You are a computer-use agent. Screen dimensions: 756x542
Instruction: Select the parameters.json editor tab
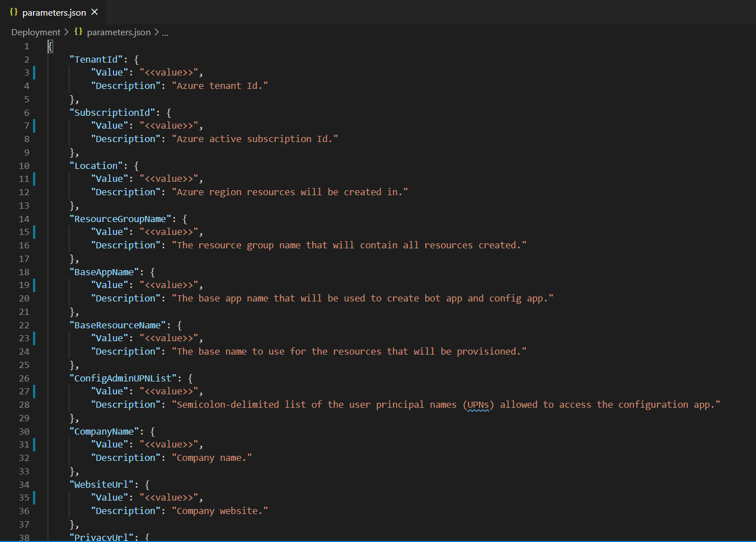tap(53, 12)
